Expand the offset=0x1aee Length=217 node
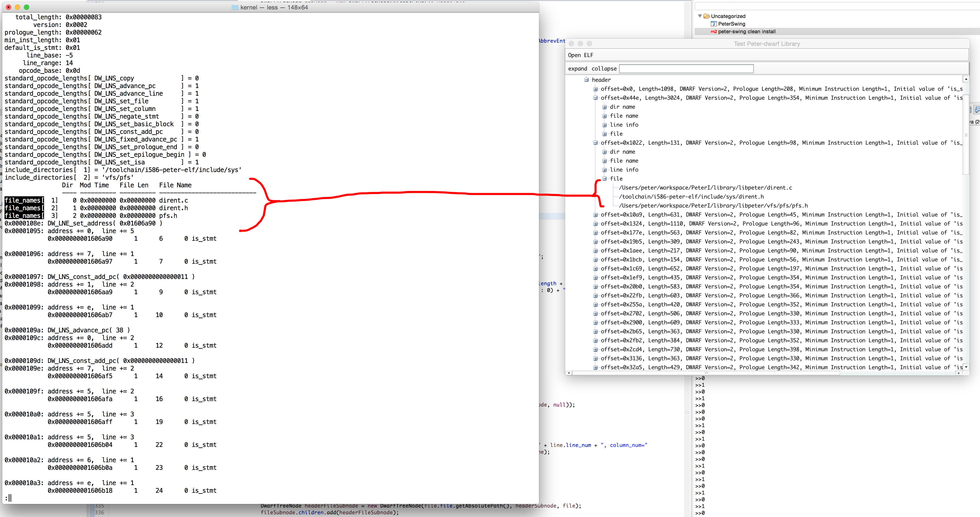Viewport: 980px width, 517px height. click(595, 250)
